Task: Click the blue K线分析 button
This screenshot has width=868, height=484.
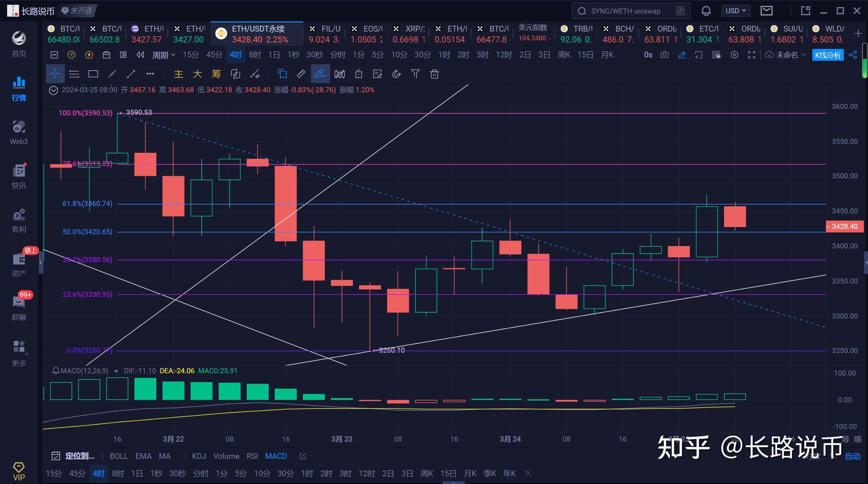Action: (x=828, y=55)
